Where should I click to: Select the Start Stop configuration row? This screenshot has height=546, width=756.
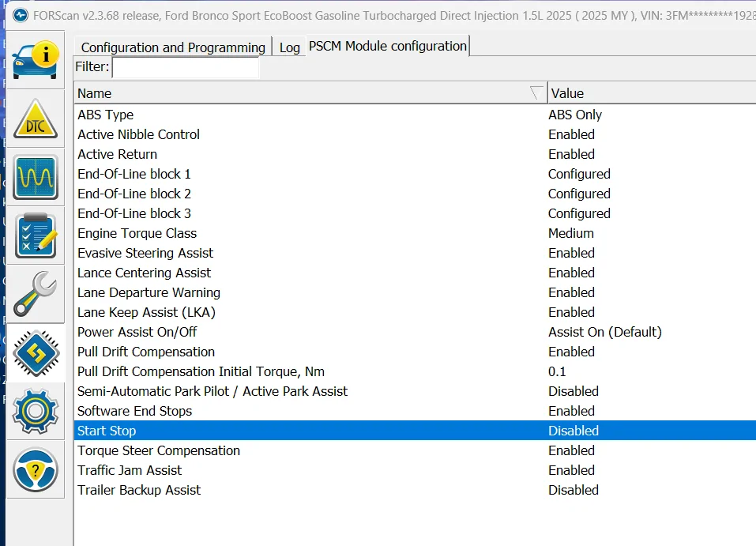tap(237, 430)
